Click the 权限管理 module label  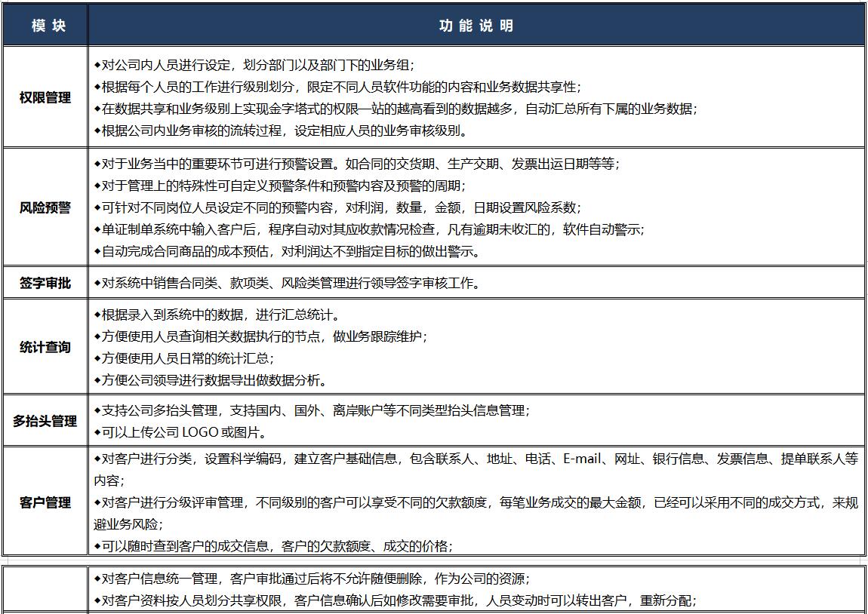[45, 97]
